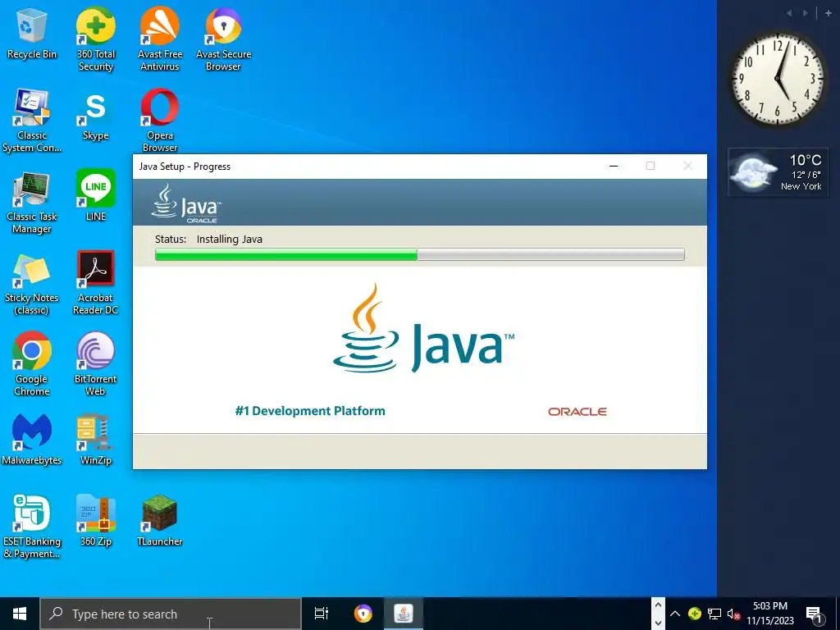Image resolution: width=840 pixels, height=630 pixels.
Task: Click the taskbar toolbar down arrow
Action: pyautogui.click(x=658, y=623)
